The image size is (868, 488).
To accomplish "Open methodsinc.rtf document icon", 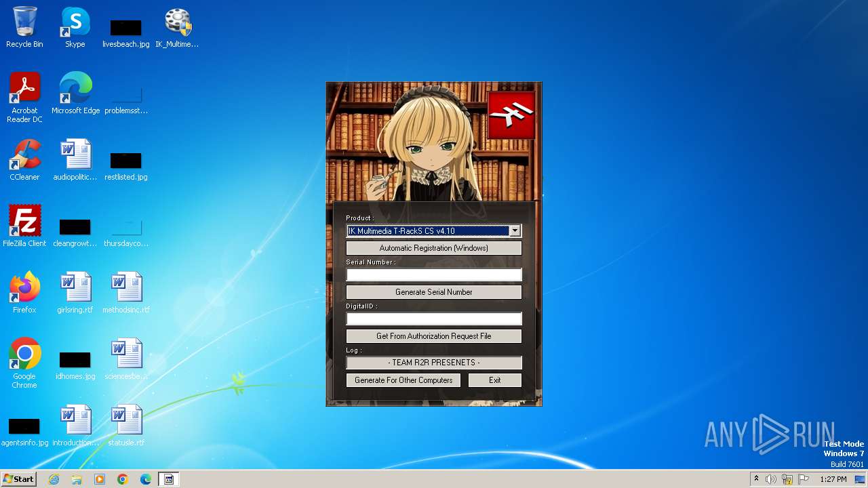I will click(x=126, y=293).
